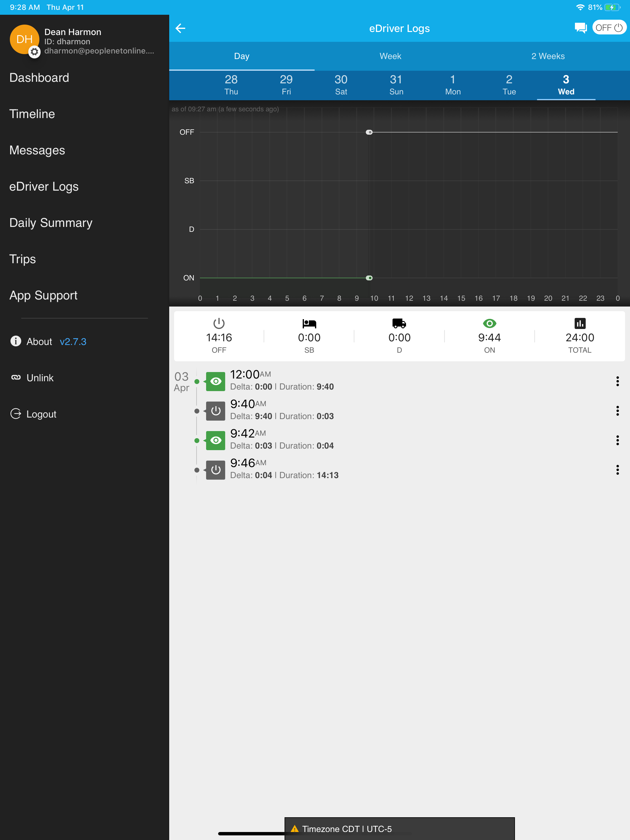Click the 14:16 OFF total
This screenshot has width=630, height=840.
point(219,338)
